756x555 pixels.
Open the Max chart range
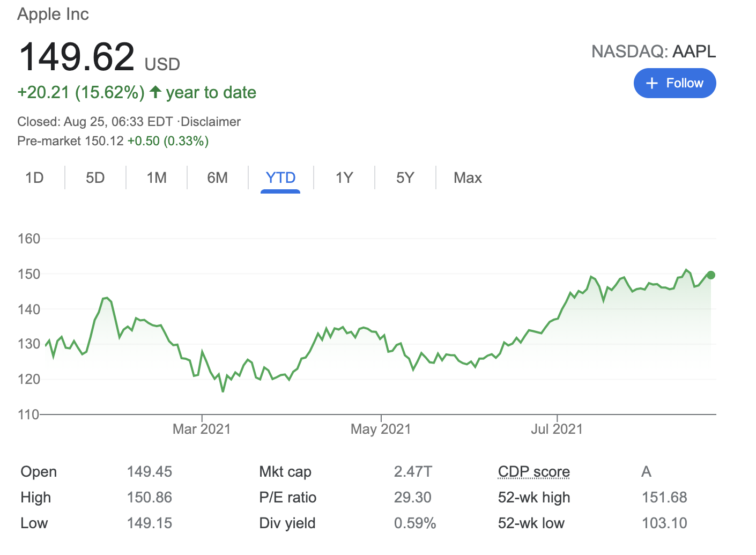tap(468, 177)
